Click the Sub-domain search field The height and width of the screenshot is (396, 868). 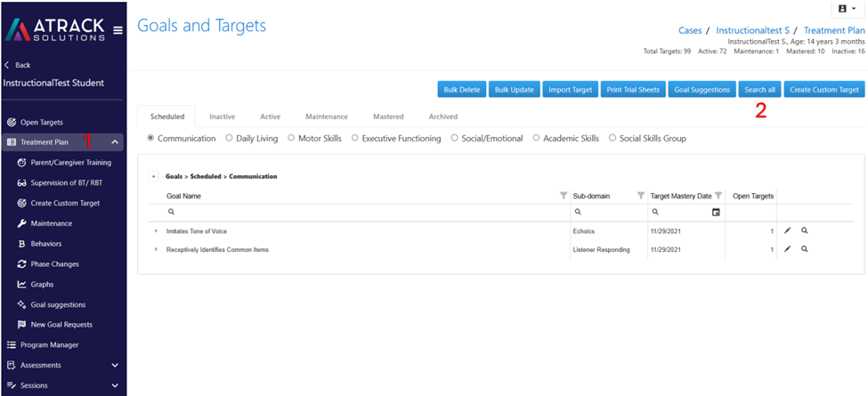[x=609, y=212]
